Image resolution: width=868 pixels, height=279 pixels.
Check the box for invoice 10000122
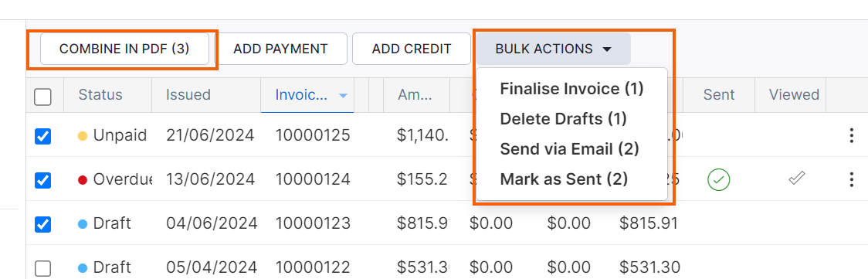click(x=42, y=268)
